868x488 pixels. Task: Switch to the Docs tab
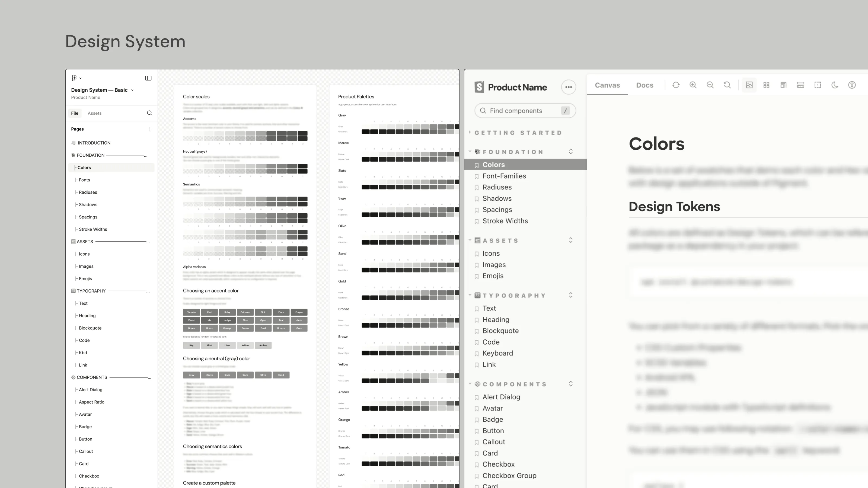point(644,85)
